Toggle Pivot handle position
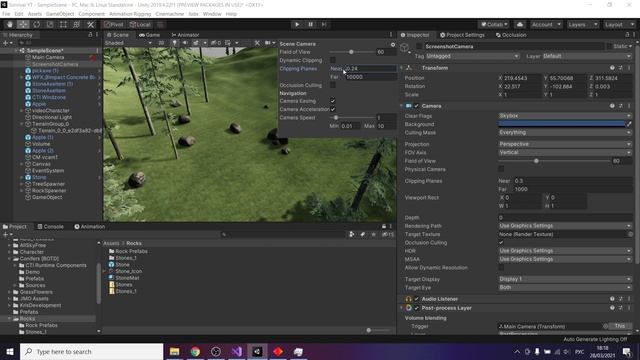Viewport: 640px width, 360px height. click(114, 24)
